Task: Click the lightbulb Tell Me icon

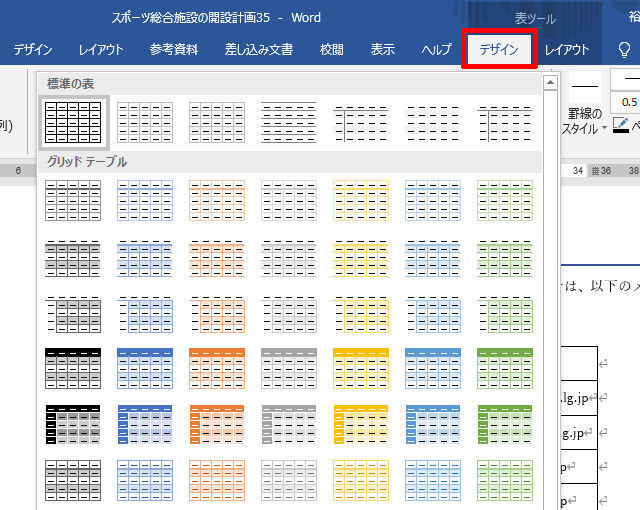Action: tap(624, 50)
